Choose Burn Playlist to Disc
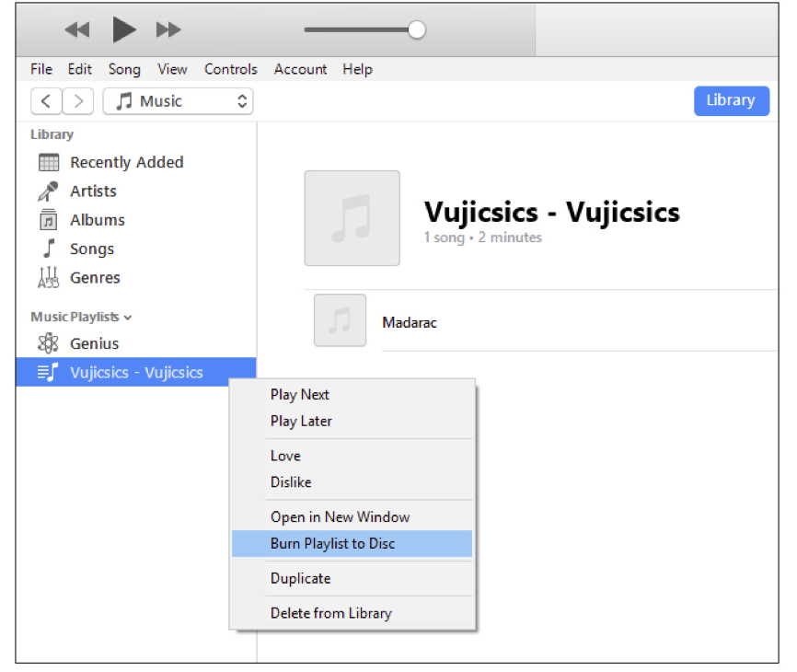Image resolution: width=797 pixels, height=672 pixels. pyautogui.click(x=336, y=543)
